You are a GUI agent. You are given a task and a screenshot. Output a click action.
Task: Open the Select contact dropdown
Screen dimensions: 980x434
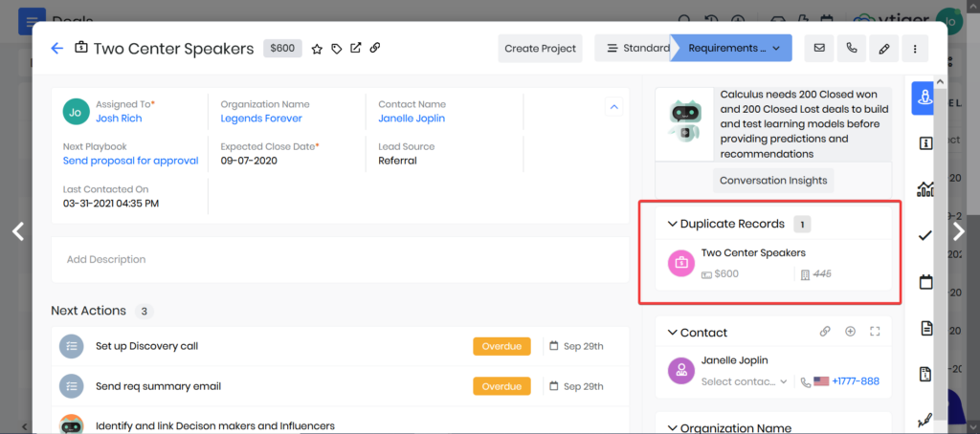point(745,381)
